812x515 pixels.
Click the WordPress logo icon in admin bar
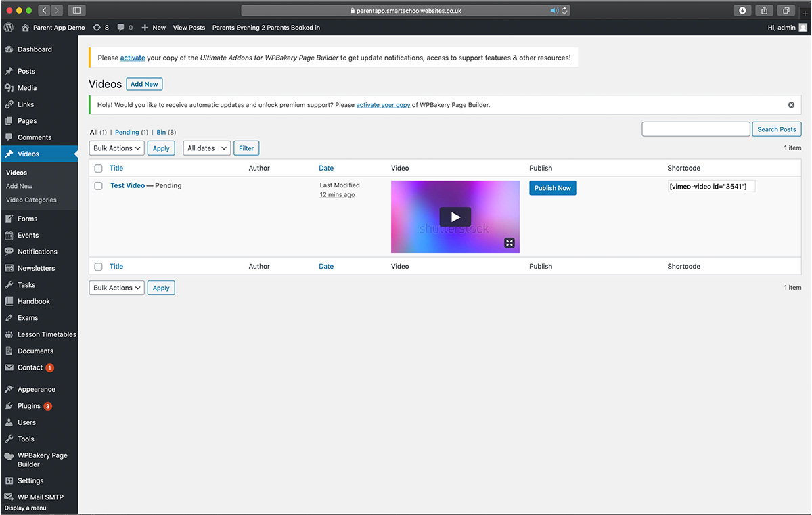(x=9, y=28)
